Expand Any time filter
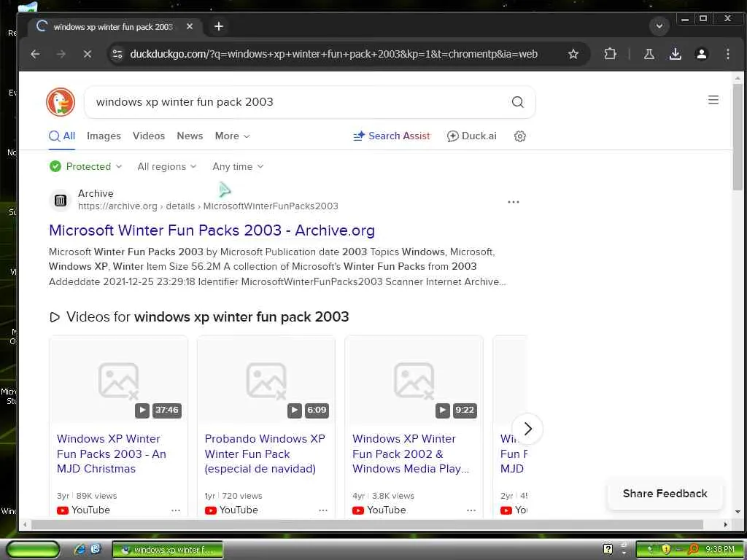Screen dimensions: 747x560 coord(238,167)
